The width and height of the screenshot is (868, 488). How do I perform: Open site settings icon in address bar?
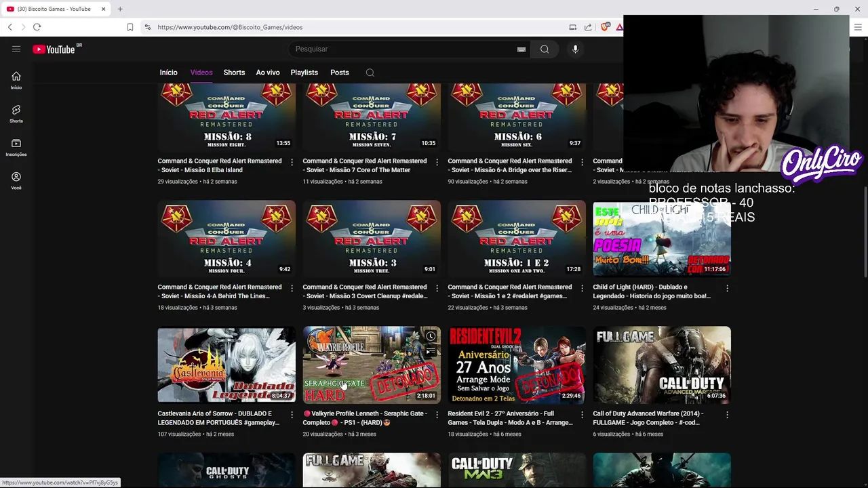coord(147,27)
